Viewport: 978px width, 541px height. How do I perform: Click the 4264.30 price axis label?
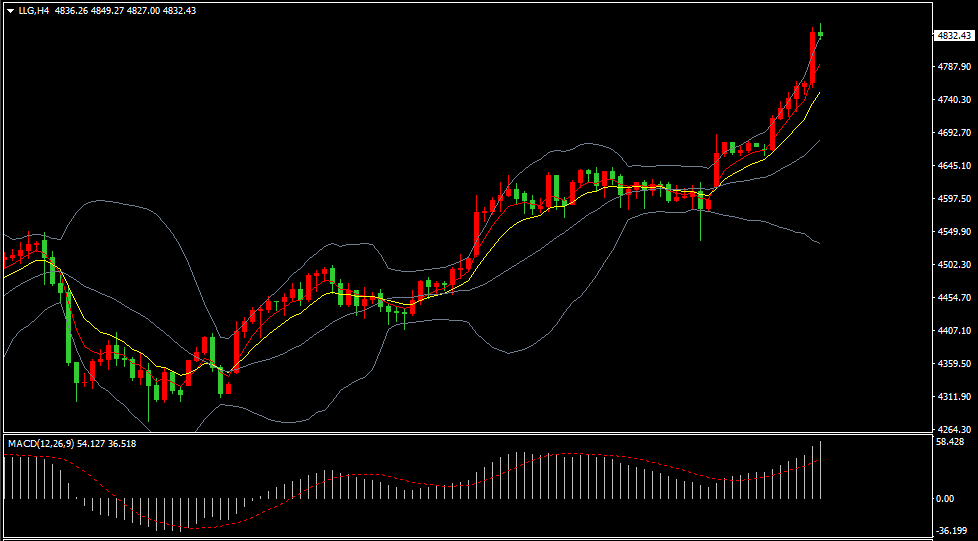[954, 430]
